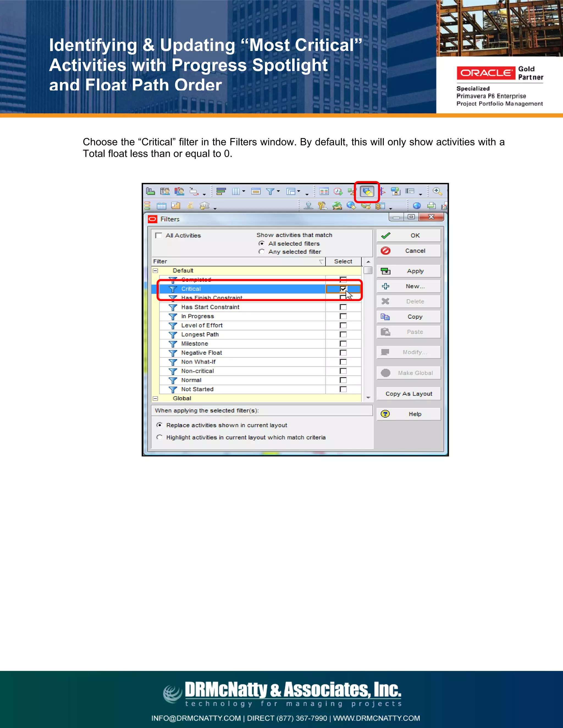
Task: Click the filter list scroll up arrow
Action: click(x=368, y=262)
